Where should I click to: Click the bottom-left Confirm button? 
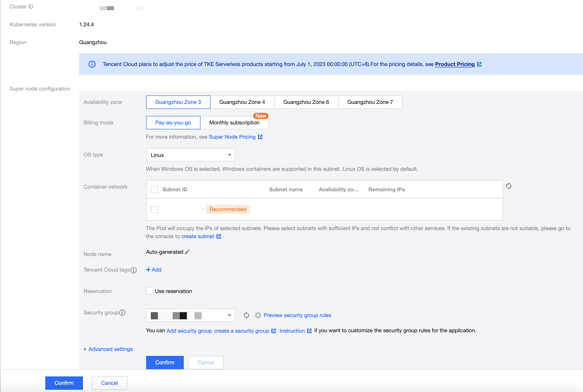coord(64,383)
